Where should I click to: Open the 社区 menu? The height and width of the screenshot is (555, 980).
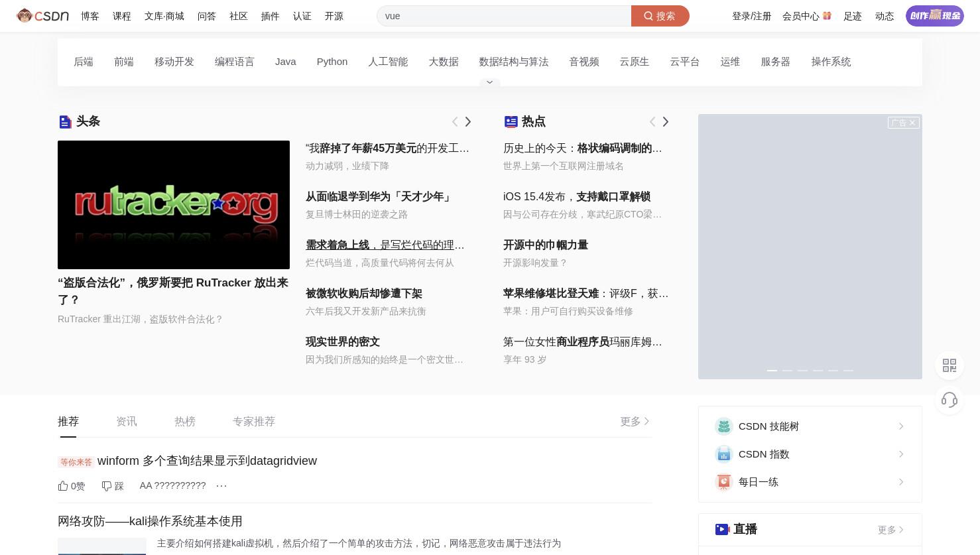(x=239, y=16)
